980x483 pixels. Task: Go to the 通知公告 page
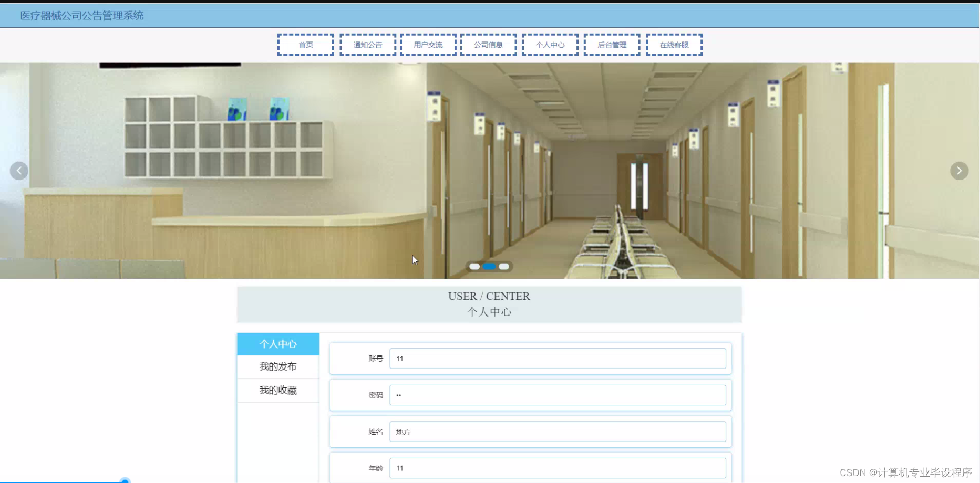[x=368, y=45]
